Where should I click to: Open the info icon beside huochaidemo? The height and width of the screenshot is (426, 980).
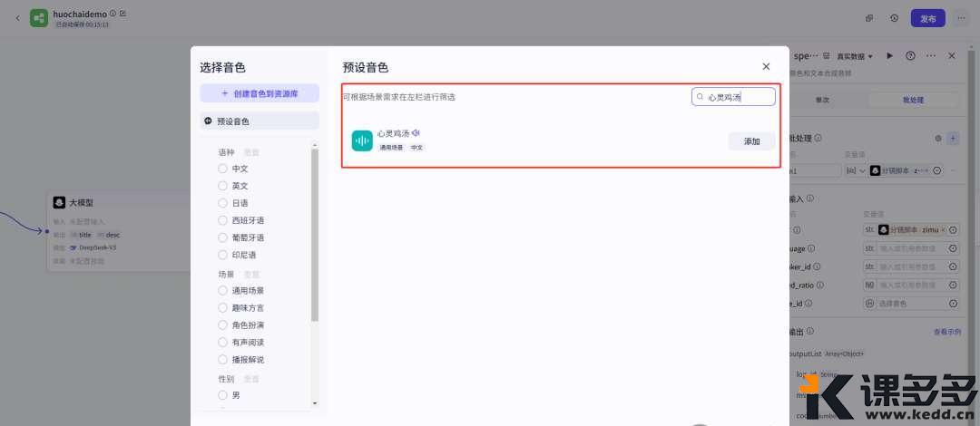click(113, 13)
